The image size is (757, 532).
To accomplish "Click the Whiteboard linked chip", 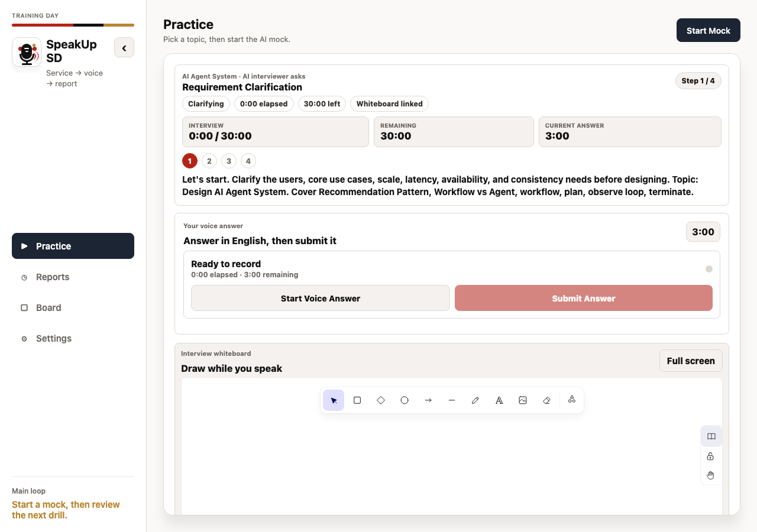I will tap(389, 103).
